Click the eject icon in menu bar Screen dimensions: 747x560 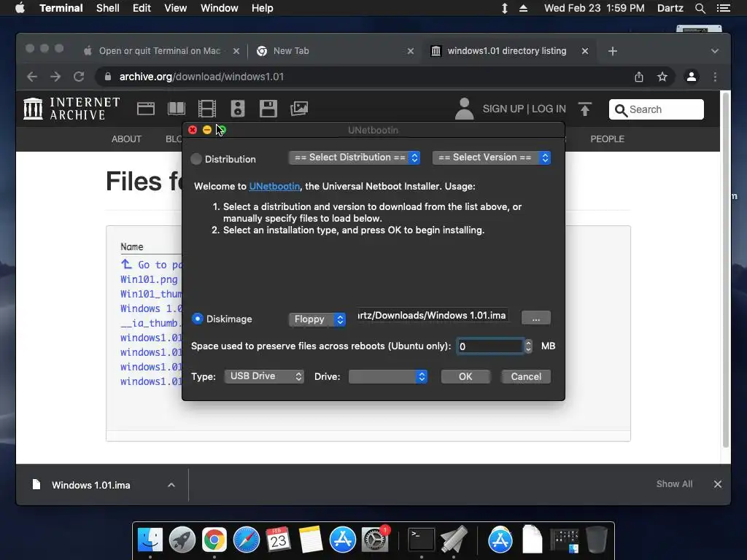[x=523, y=8]
